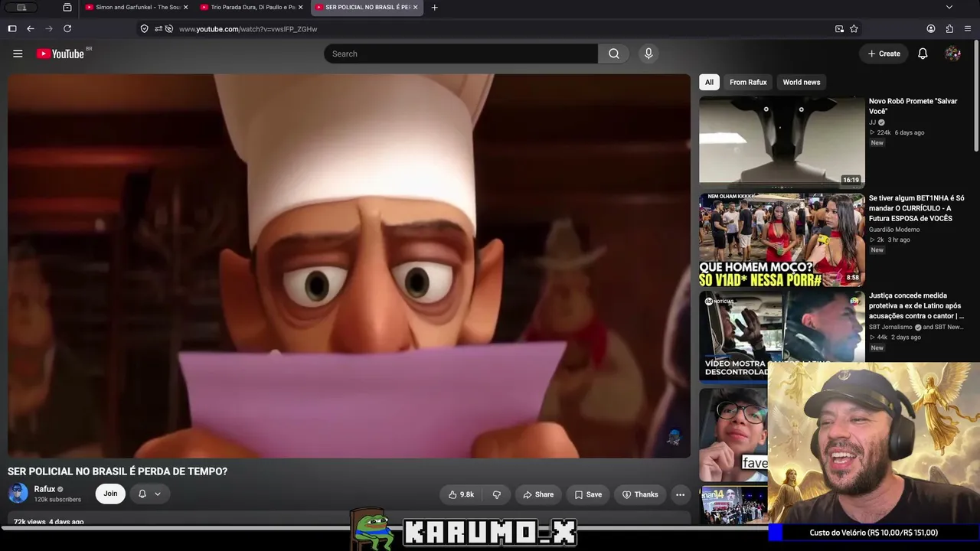The width and height of the screenshot is (980, 551).
Task: Click the magnifier search button
Action: [614, 54]
